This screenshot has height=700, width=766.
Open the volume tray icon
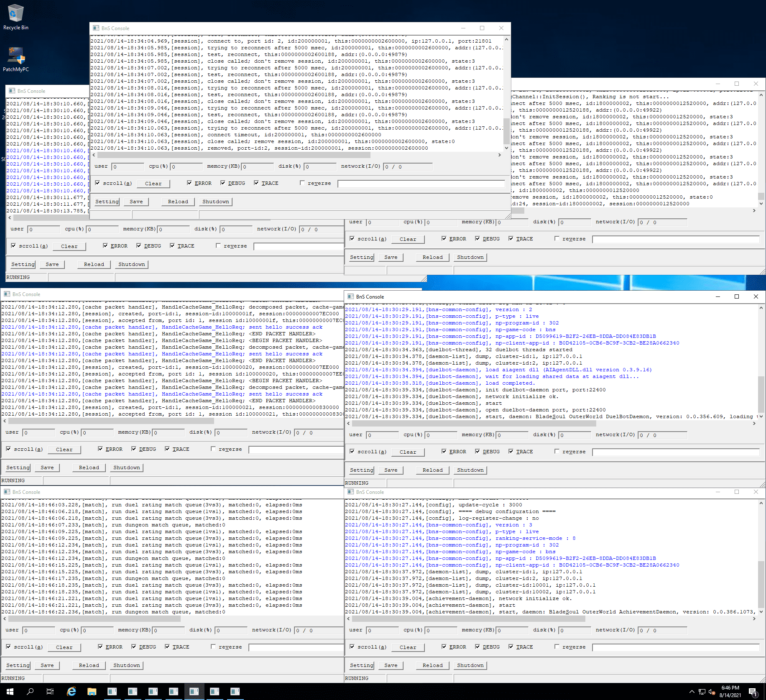(712, 692)
